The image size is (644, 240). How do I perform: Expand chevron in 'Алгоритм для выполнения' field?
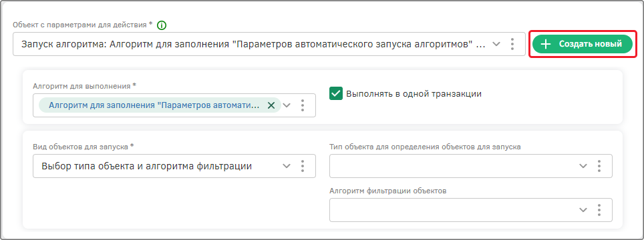point(287,105)
